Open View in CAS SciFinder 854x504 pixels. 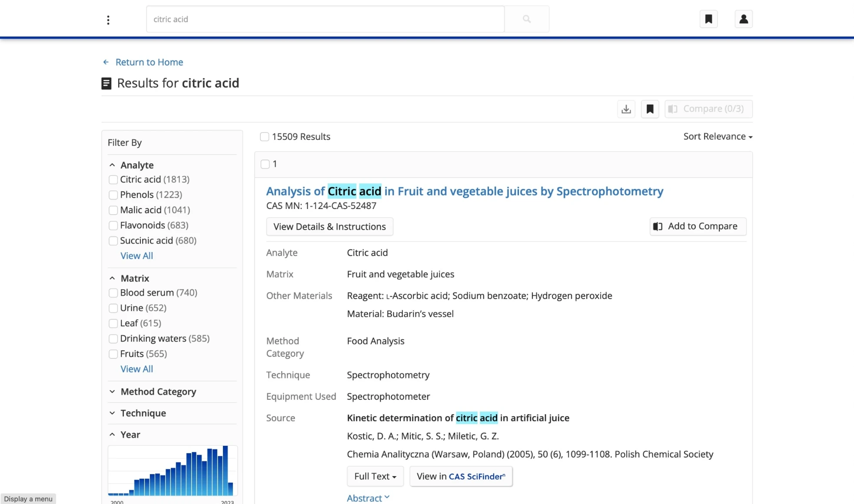(461, 476)
